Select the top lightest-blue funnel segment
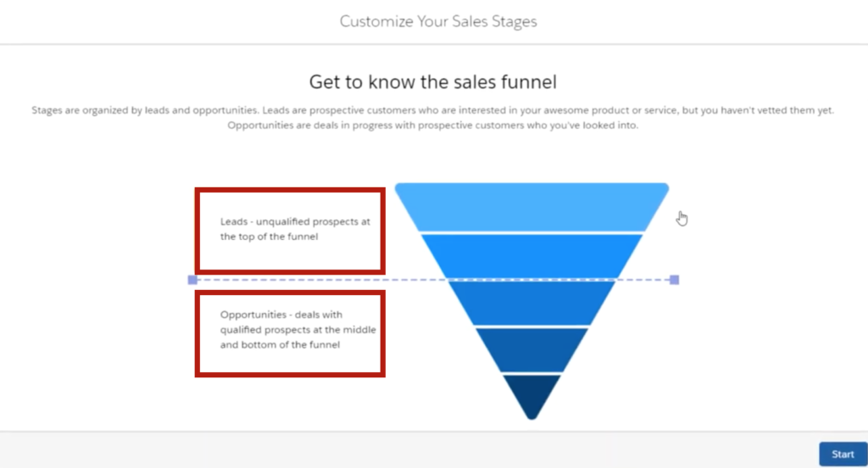 click(531, 207)
